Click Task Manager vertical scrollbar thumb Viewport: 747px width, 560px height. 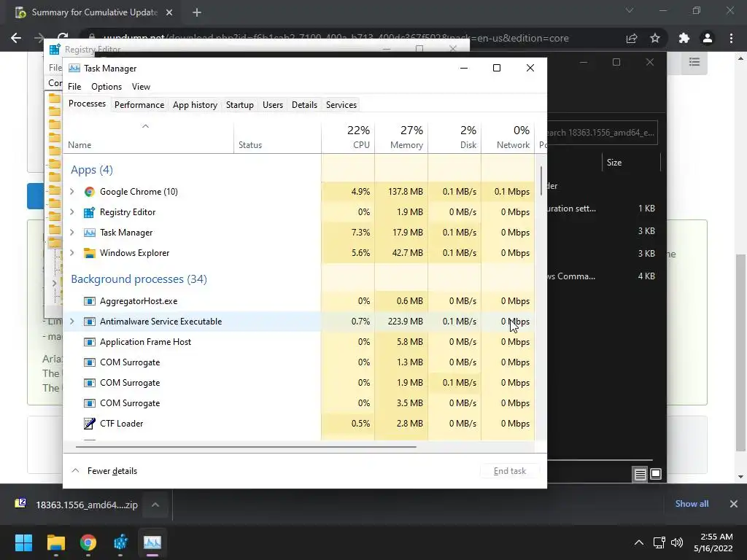541,181
